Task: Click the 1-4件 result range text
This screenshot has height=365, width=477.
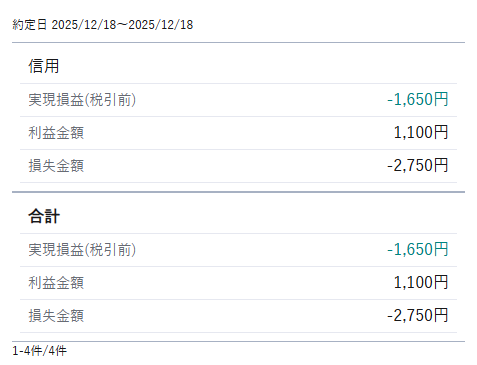Action: point(27,351)
